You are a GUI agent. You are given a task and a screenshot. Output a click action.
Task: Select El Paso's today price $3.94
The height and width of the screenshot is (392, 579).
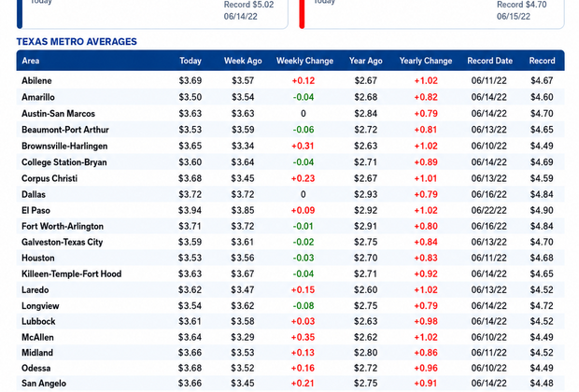pos(190,210)
